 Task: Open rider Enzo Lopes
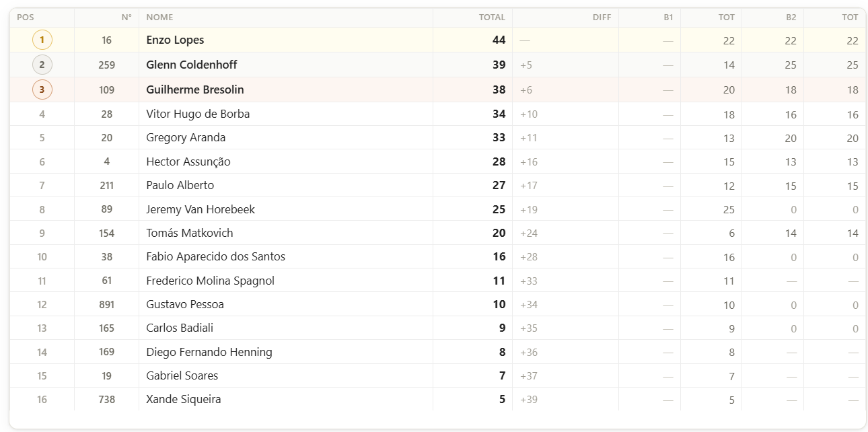[x=175, y=40]
